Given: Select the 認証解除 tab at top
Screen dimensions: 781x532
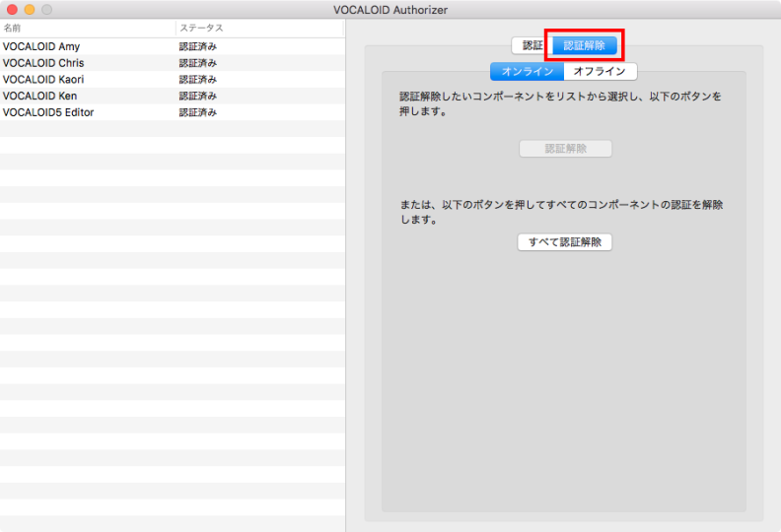Looking at the screenshot, I should click(585, 45).
